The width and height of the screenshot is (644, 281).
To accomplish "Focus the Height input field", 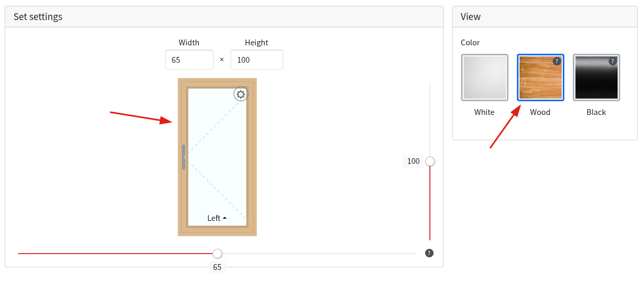I will click(257, 60).
